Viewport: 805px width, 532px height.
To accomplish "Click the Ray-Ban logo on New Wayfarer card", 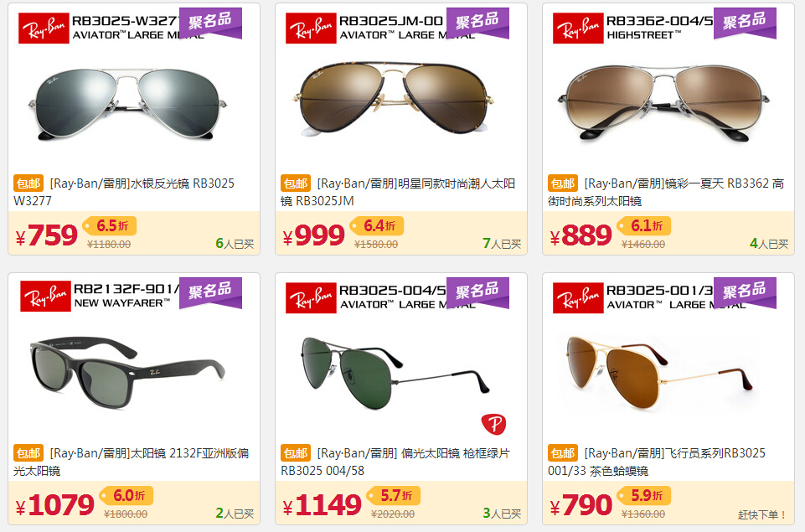I will (45, 297).
